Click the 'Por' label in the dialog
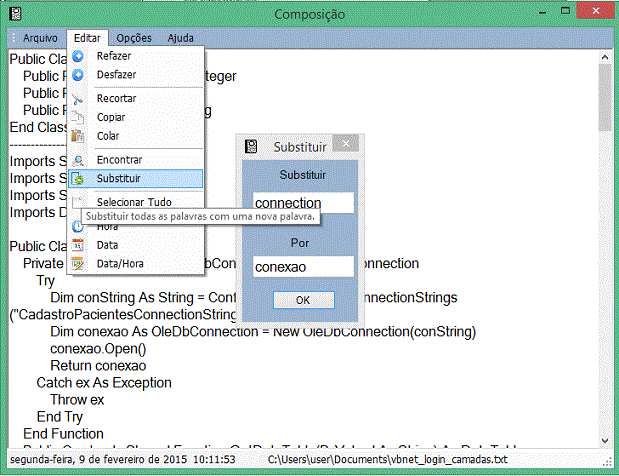Image resolution: width=619 pixels, height=476 pixels. coord(300,243)
